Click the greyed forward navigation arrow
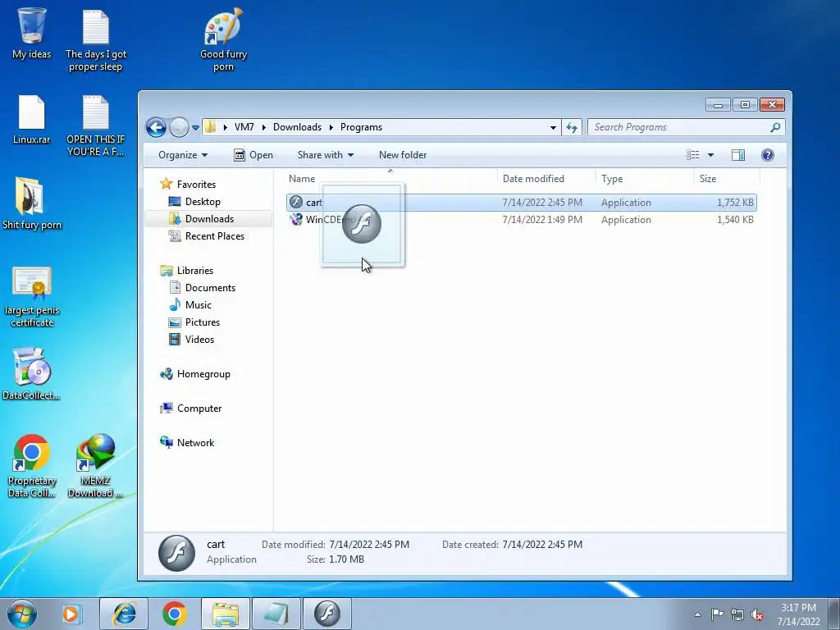 pos(179,127)
